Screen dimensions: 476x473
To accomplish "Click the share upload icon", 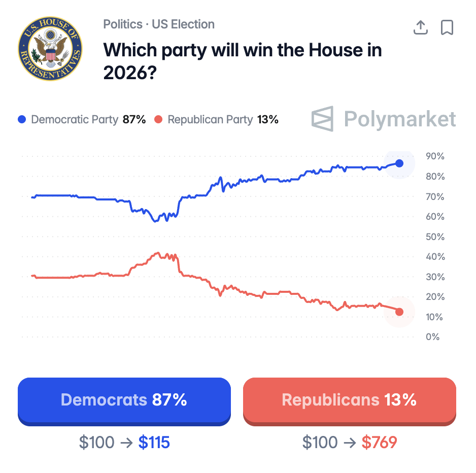I will (x=420, y=27).
